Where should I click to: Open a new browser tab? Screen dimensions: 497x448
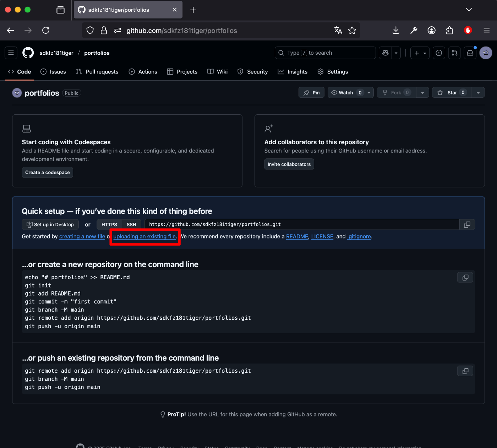point(193,10)
